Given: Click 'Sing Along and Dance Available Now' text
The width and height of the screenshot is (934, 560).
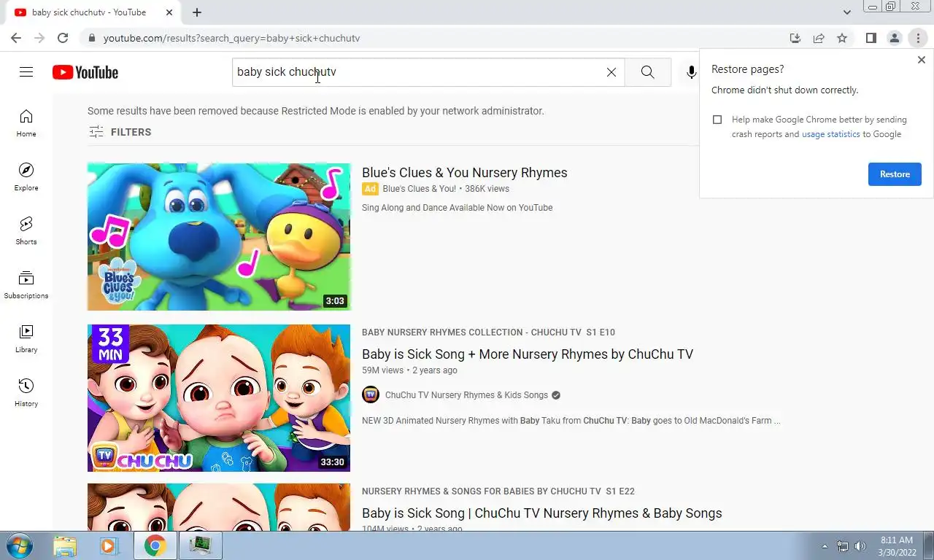Looking at the screenshot, I should tap(458, 208).
